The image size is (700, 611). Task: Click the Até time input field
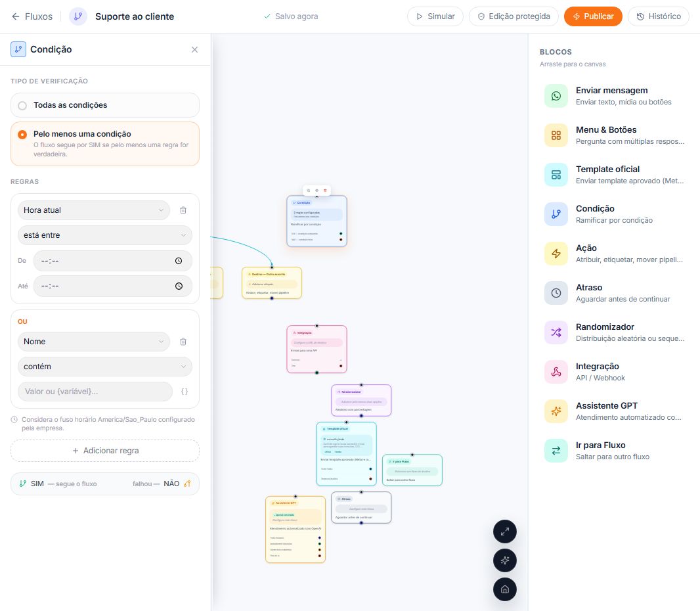(x=112, y=286)
